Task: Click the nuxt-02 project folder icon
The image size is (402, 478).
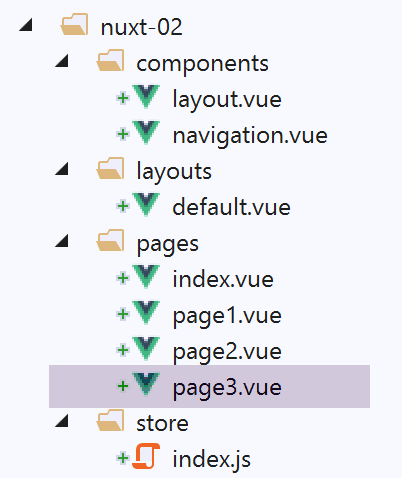Action: (74, 24)
